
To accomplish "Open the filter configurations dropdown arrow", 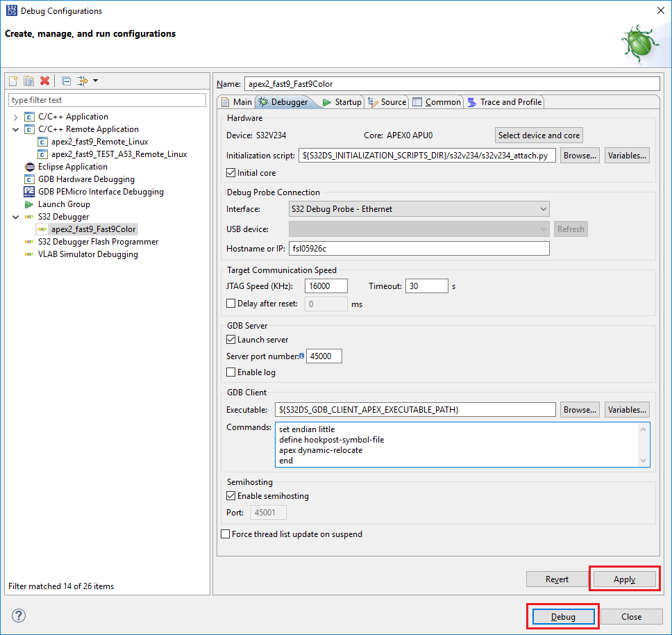I will pos(95,81).
